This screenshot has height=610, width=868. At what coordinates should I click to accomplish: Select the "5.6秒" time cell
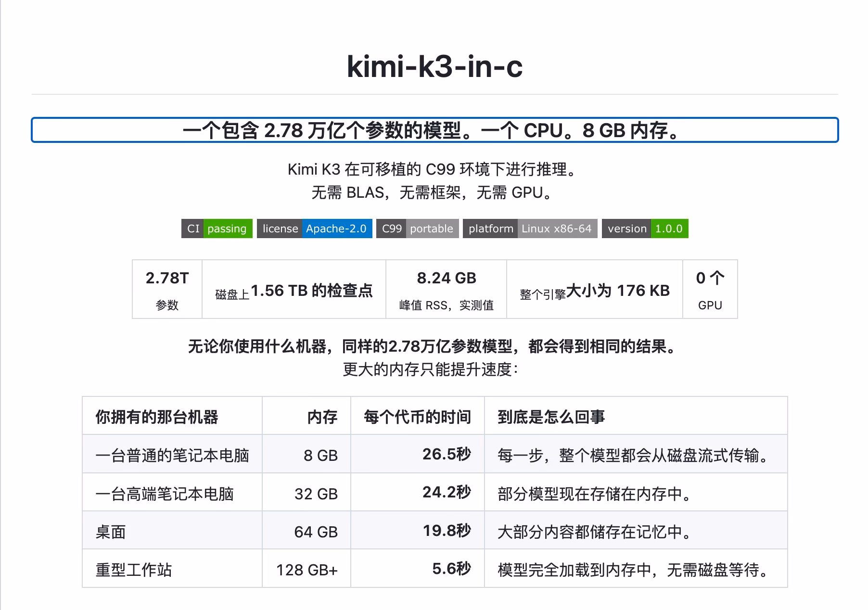(418, 569)
